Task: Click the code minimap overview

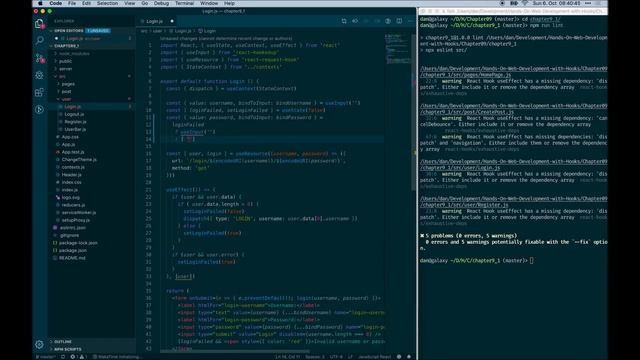Action: pos(398,49)
